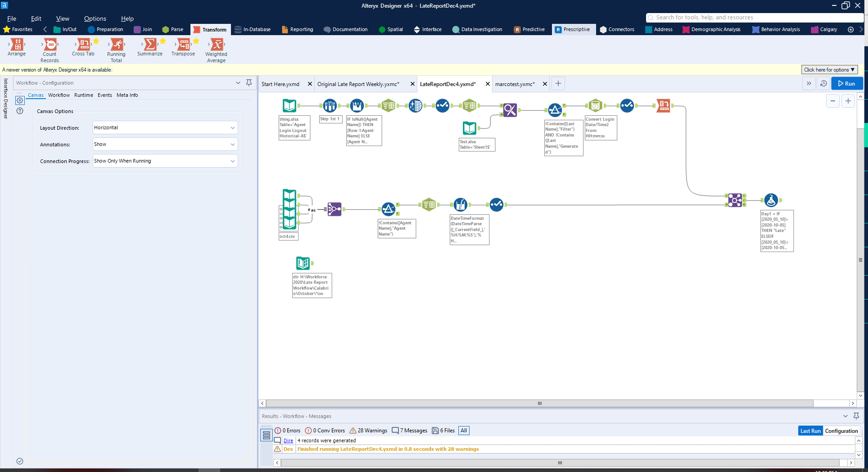Open the Annotations dropdown
The image size is (868, 472).
coord(165,144)
